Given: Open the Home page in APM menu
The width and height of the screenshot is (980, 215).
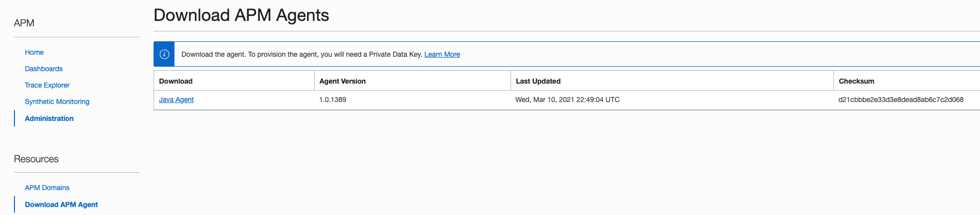Looking at the screenshot, I should coord(34,52).
